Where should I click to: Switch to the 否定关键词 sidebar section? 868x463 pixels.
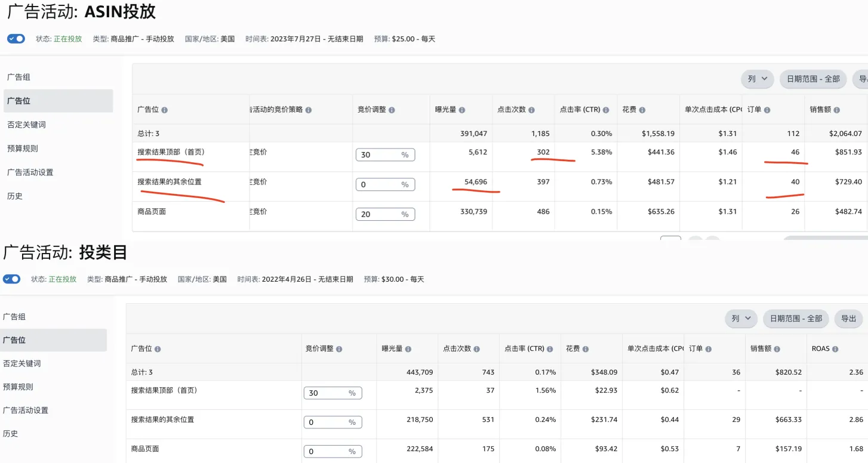tap(27, 124)
